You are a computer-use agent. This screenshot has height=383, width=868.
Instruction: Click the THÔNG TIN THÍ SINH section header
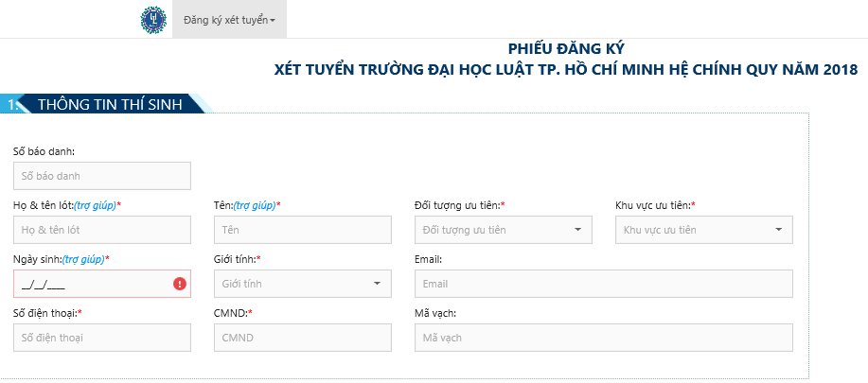point(110,104)
